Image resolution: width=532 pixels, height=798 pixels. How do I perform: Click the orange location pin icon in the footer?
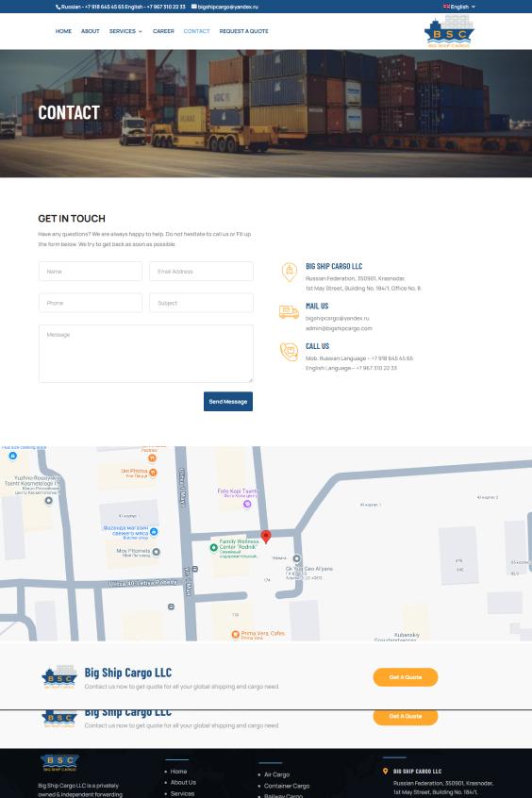(386, 771)
